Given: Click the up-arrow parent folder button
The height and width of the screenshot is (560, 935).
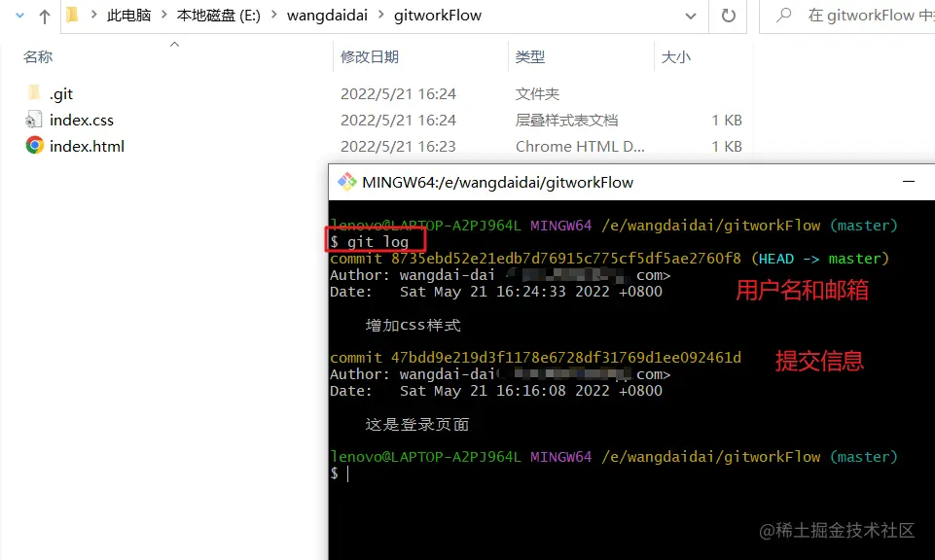Looking at the screenshot, I should pyautogui.click(x=44, y=17).
